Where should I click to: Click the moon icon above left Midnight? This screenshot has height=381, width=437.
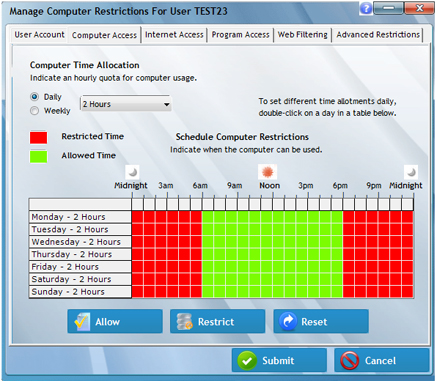pyautogui.click(x=132, y=172)
